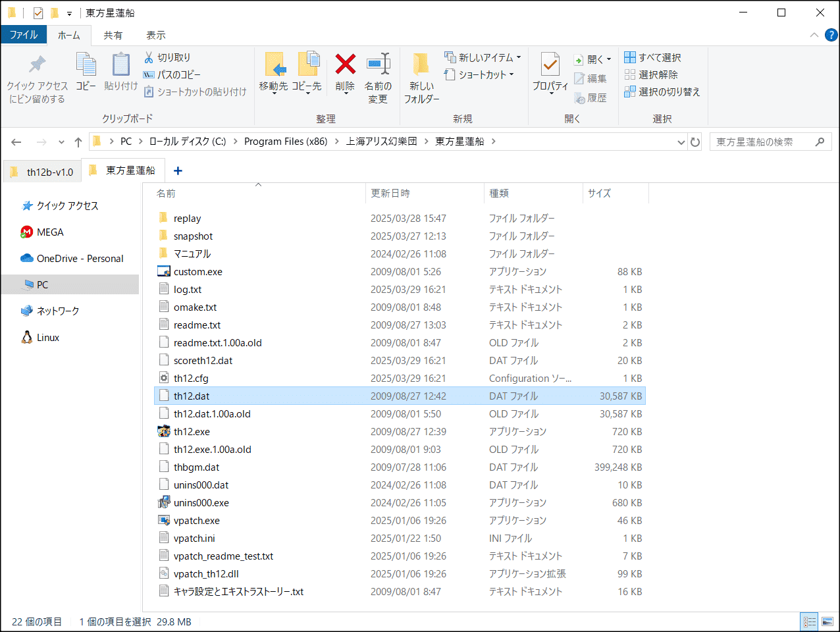Select the 東方星蓮船 folder tab
The width and height of the screenshot is (840, 632).
[x=123, y=170]
